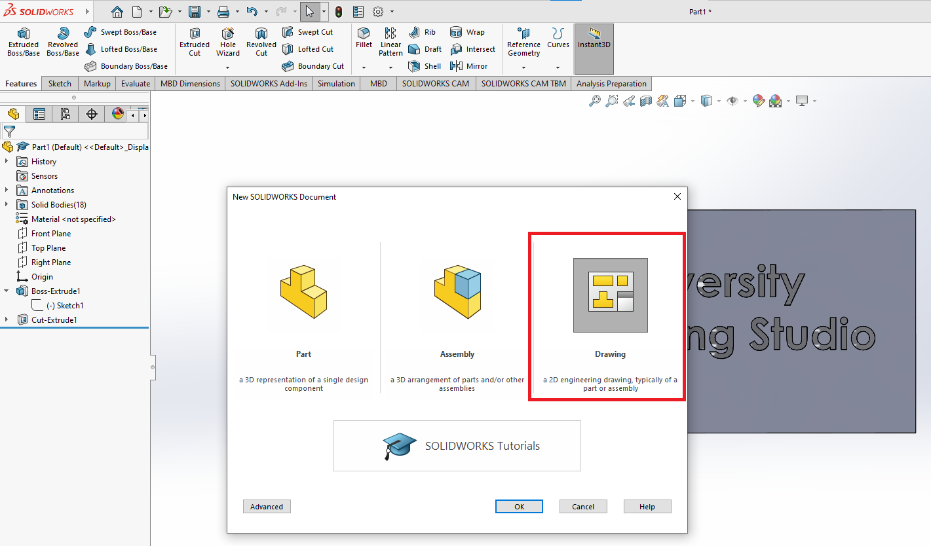
Task: Select the Revolved Cut tool
Action: (261, 42)
